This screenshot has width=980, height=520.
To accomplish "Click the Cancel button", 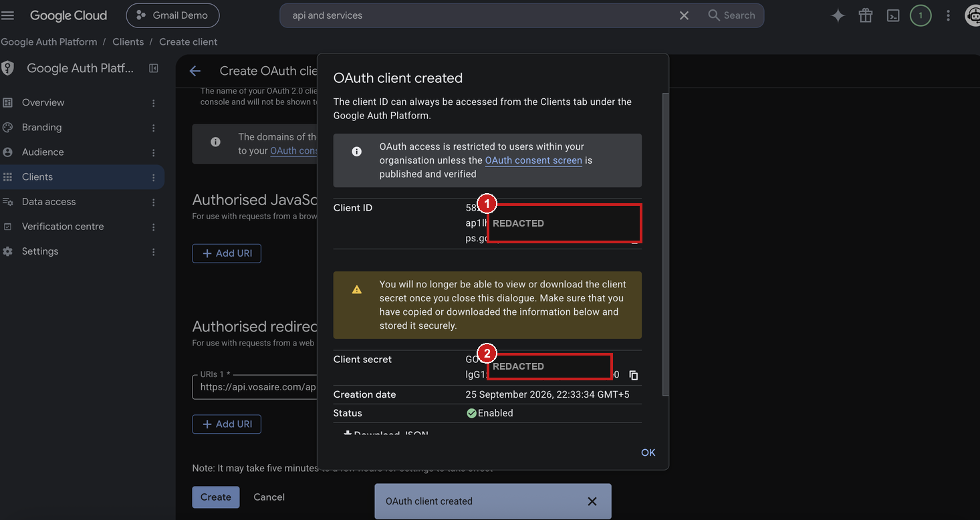I will (x=269, y=497).
